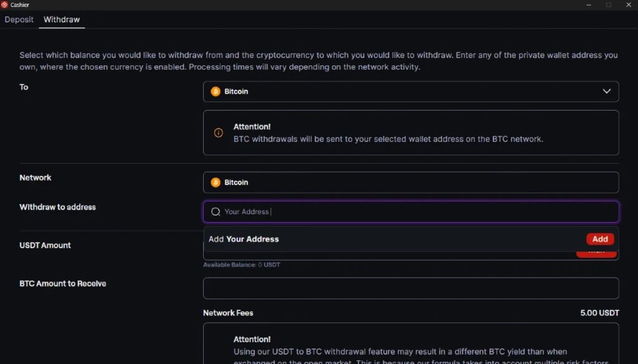Click the Bitcoin coin icon in To selector
The image size is (638, 364).
point(216,91)
